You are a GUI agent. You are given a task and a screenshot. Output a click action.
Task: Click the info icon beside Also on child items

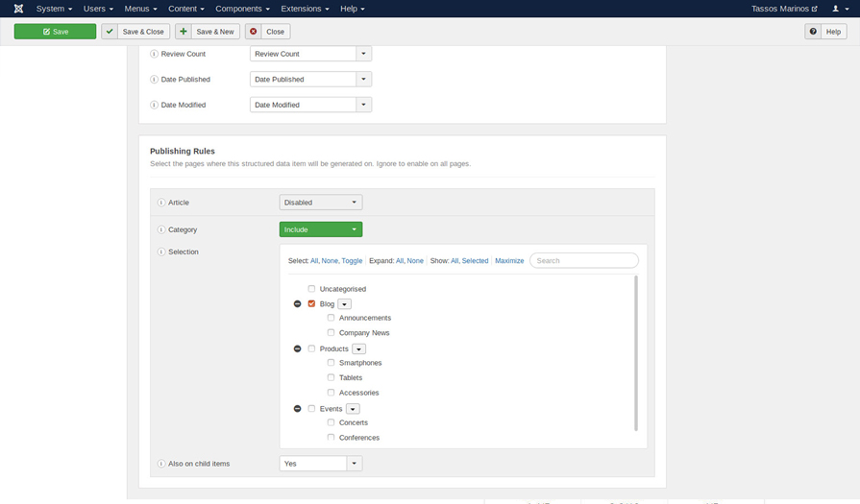coord(161,464)
